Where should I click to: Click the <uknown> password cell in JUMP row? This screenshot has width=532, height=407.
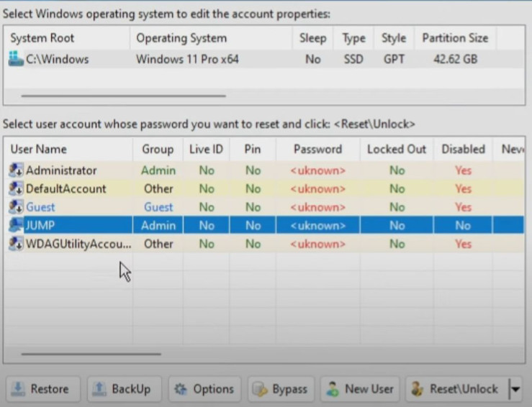pyautogui.click(x=318, y=225)
